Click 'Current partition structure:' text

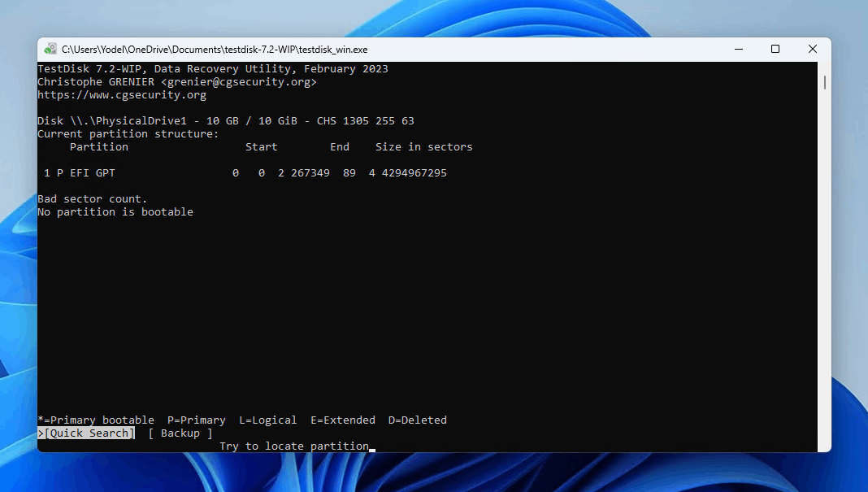(x=128, y=134)
